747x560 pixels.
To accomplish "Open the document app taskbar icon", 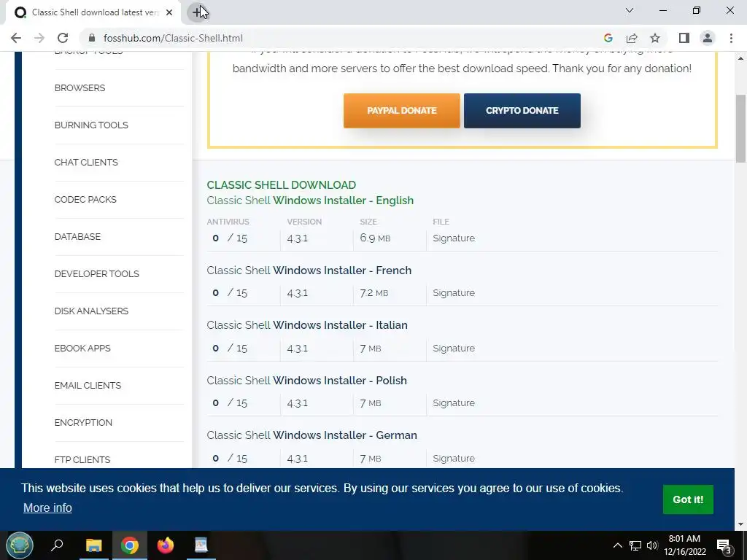I will 201,545.
